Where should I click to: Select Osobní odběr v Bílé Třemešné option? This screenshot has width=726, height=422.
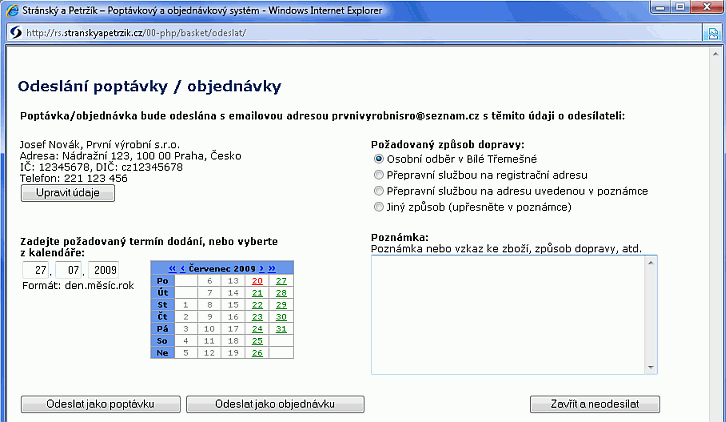[x=379, y=159]
